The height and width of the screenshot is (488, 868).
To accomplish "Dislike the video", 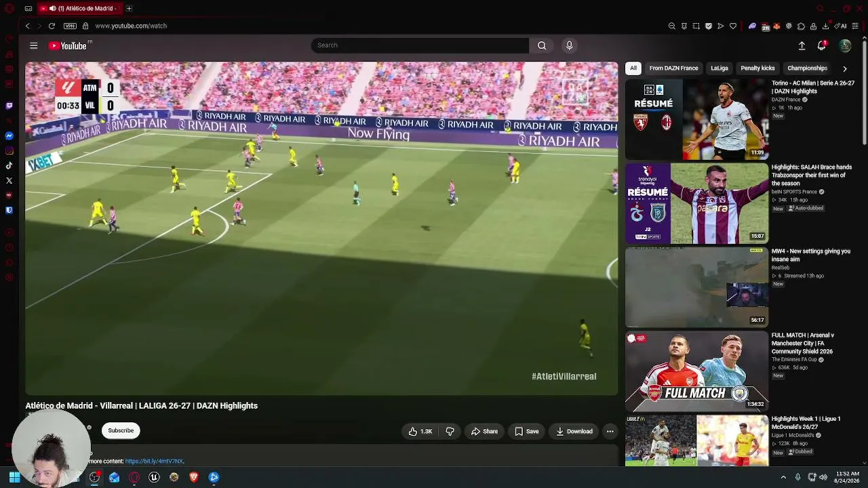I will [450, 431].
